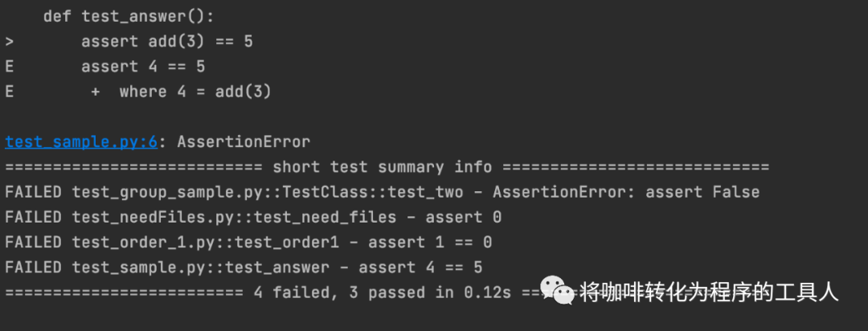This screenshot has height=331, width=868.
Task: Click the 'AssertionError' text after the file link
Action: [x=244, y=142]
